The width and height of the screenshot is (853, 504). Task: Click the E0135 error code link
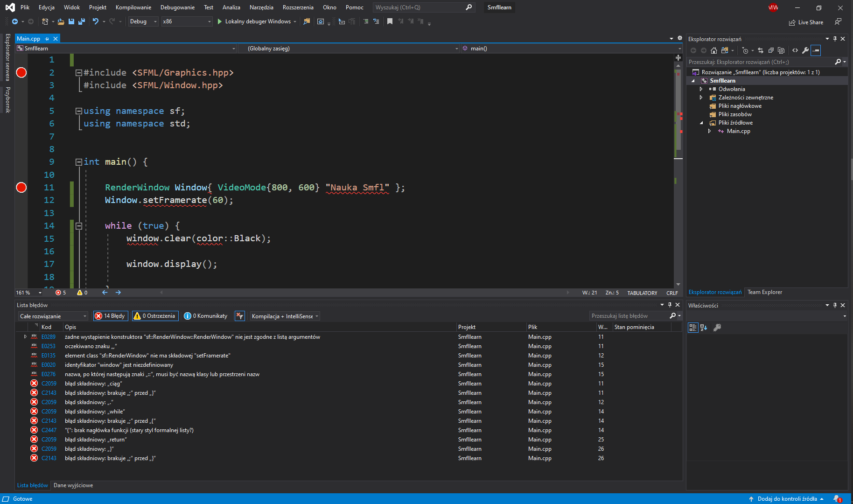(49, 356)
